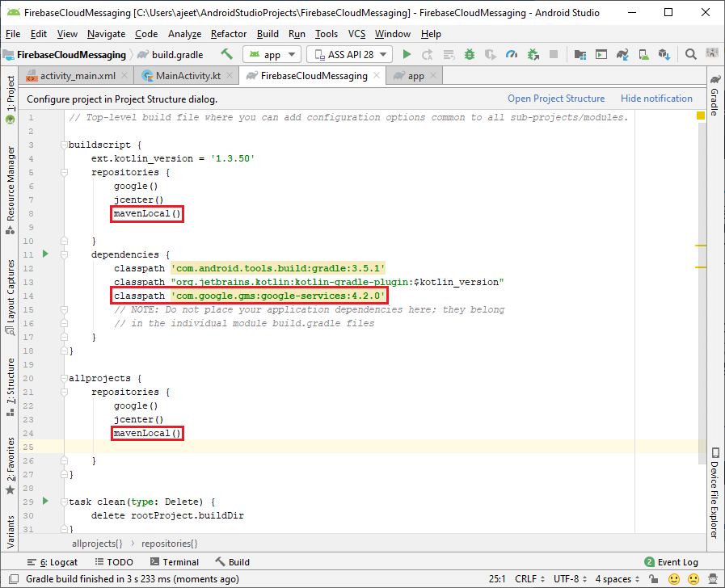
Task: Click the allprojects{} breadcrumb
Action: [x=97, y=544]
